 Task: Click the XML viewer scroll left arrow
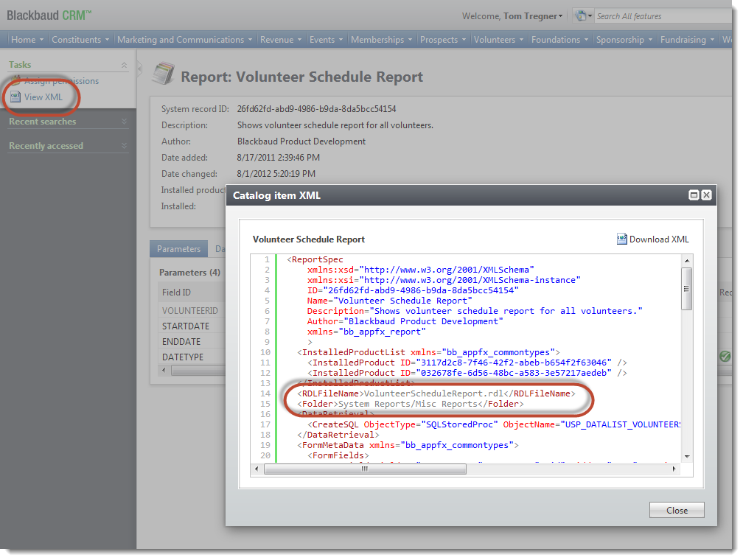[x=257, y=469]
